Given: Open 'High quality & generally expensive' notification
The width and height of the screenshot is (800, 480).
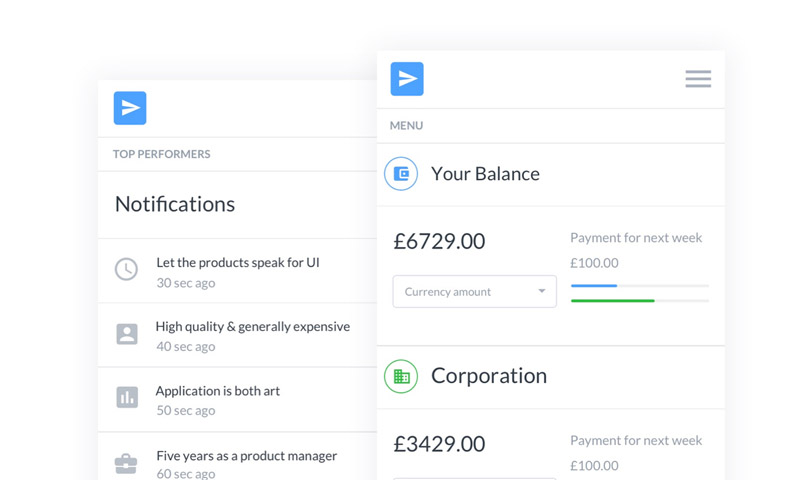Looking at the screenshot, I should [253, 326].
